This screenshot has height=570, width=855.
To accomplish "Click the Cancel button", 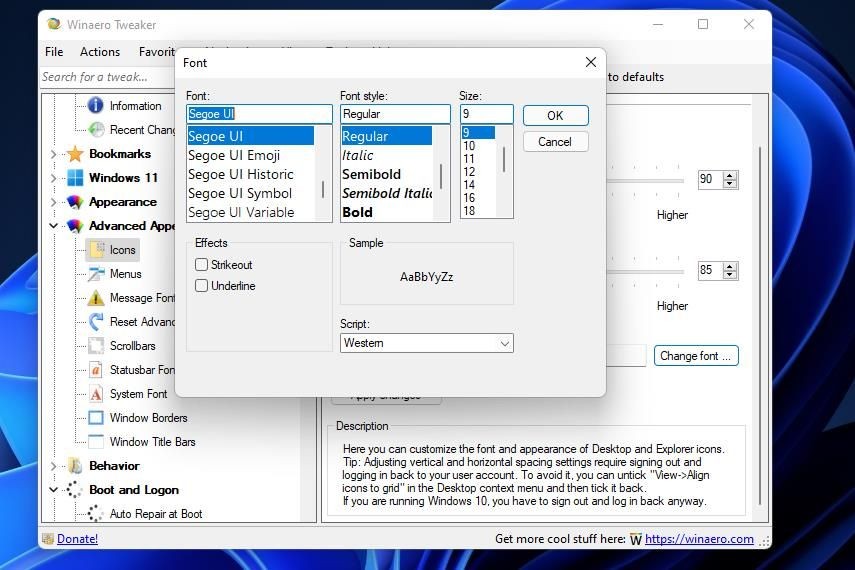I will tap(555, 142).
